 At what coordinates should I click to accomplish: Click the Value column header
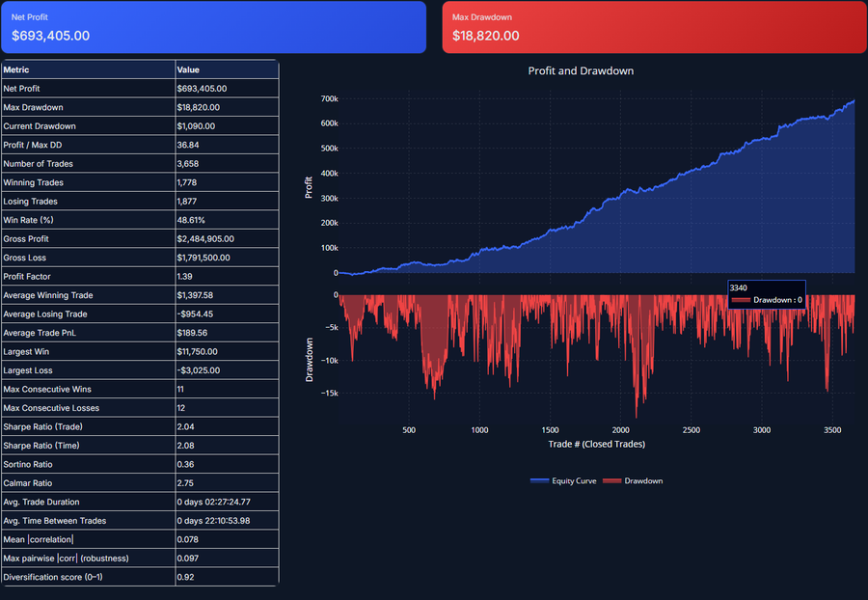tap(187, 68)
